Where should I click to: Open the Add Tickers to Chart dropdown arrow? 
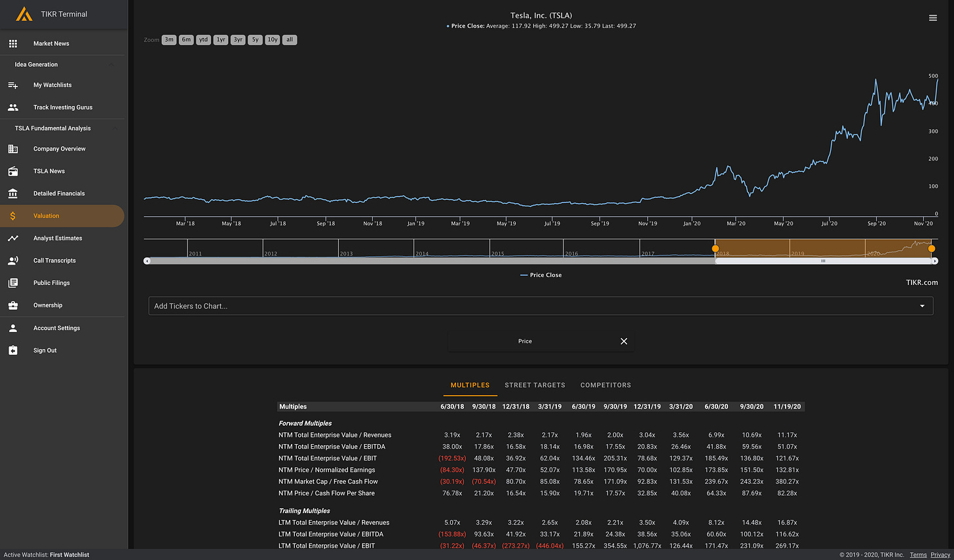click(923, 306)
